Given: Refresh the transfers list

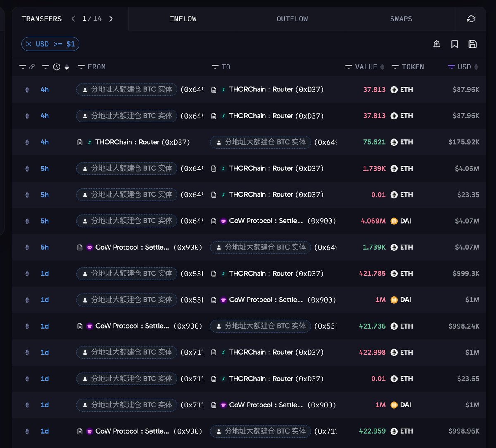Looking at the screenshot, I should point(471,19).
